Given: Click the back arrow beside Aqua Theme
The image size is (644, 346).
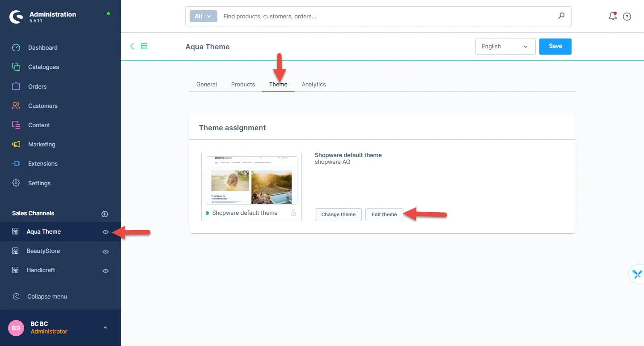Looking at the screenshot, I should coord(132,46).
